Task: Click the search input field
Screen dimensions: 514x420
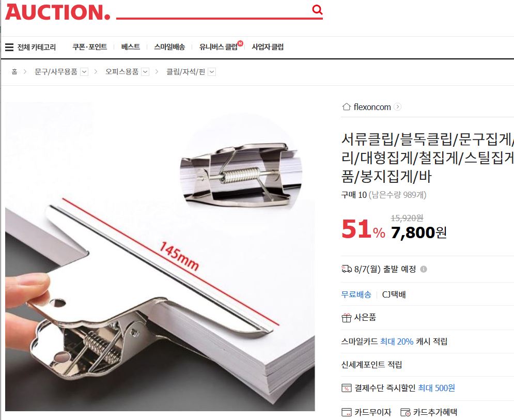Action: click(213, 10)
